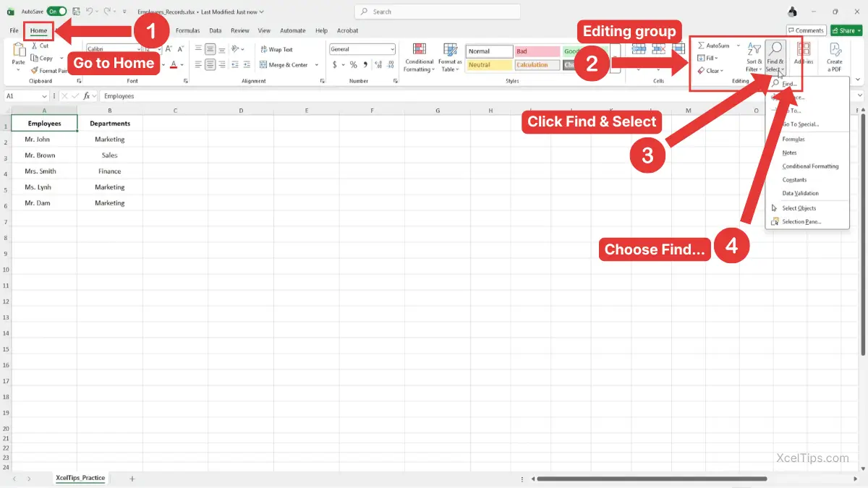Click the Accounting dollar sign format icon

tap(334, 65)
